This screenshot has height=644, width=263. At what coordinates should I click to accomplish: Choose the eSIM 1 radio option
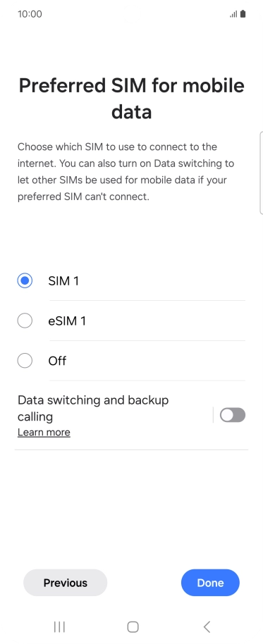pos(25,321)
